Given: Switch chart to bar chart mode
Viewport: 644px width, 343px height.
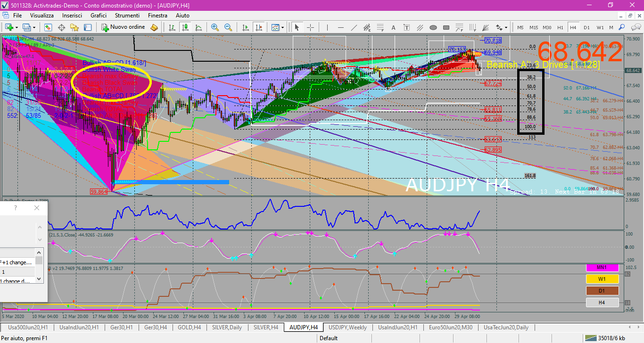Looking at the screenshot, I should pos(172,27).
